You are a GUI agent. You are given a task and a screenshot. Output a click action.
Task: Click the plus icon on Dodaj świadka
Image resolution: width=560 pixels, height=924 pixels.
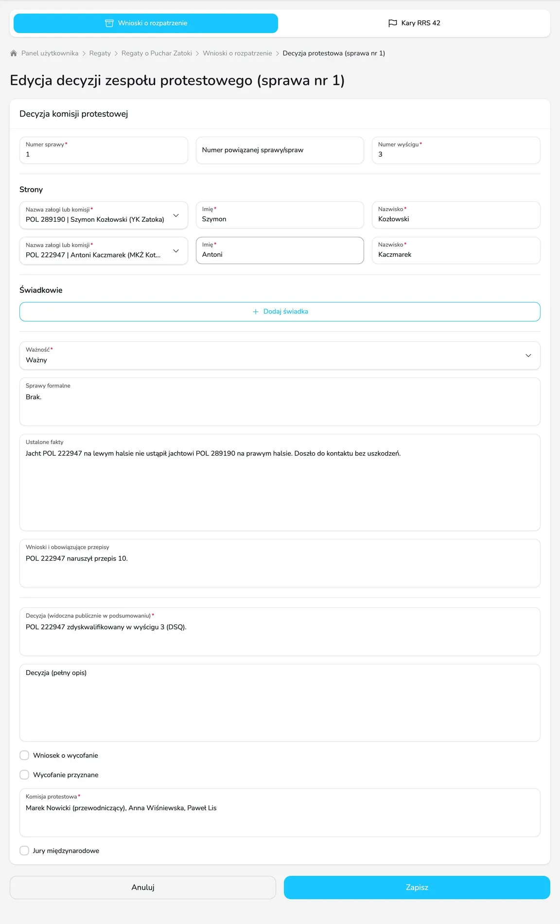click(x=256, y=312)
